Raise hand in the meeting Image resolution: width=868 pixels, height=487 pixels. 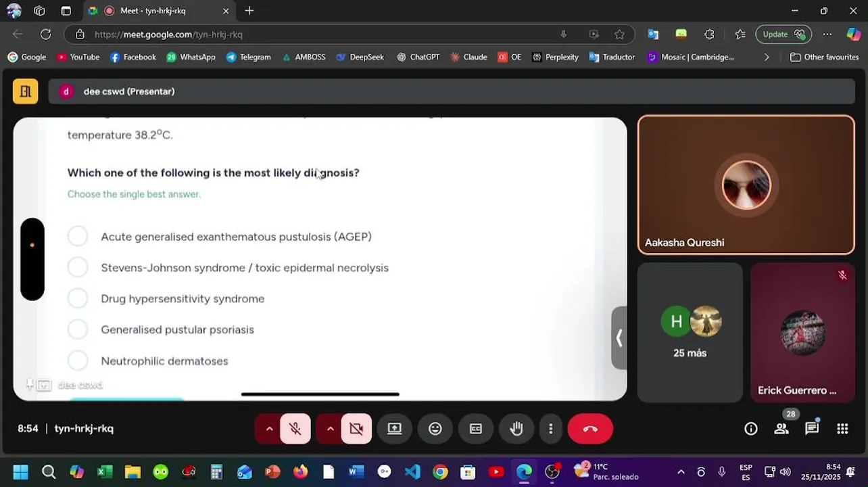pyautogui.click(x=516, y=429)
